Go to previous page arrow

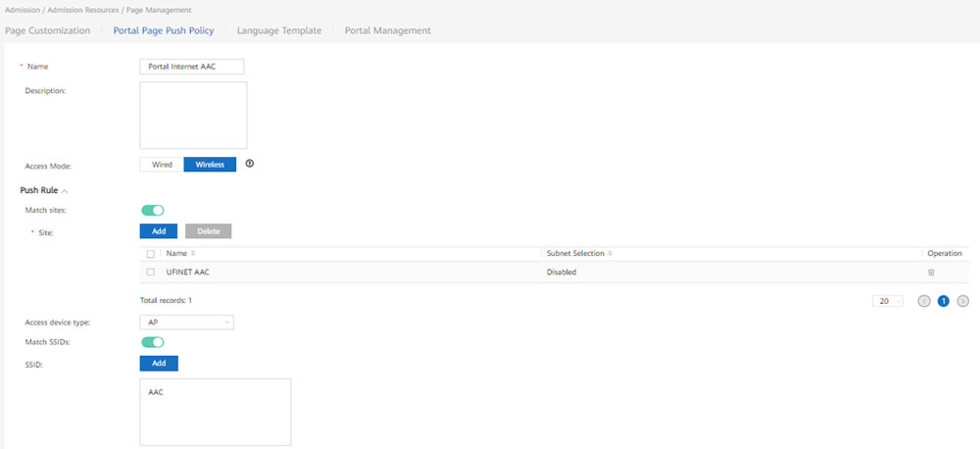[x=924, y=301]
